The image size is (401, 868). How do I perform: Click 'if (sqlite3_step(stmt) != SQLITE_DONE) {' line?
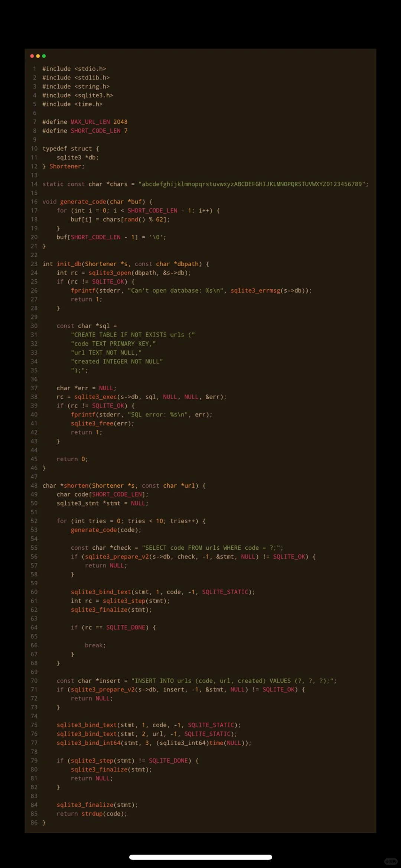127,761
